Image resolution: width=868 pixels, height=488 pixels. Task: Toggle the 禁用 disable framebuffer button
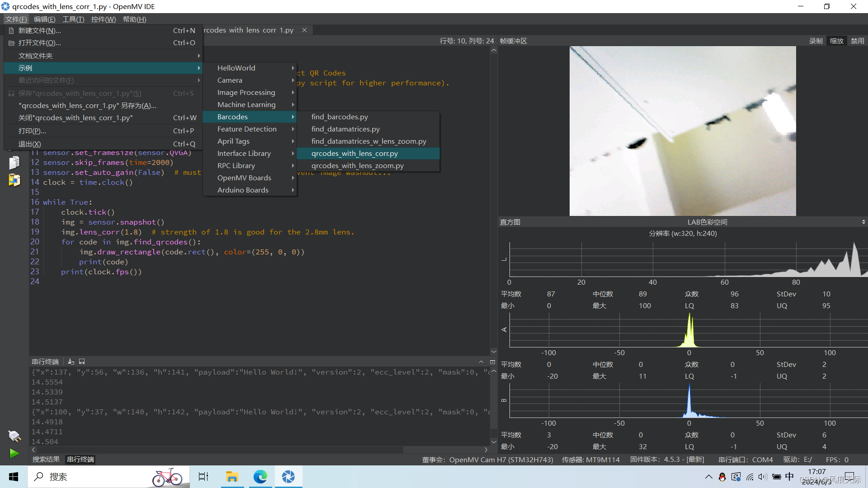click(x=857, y=41)
